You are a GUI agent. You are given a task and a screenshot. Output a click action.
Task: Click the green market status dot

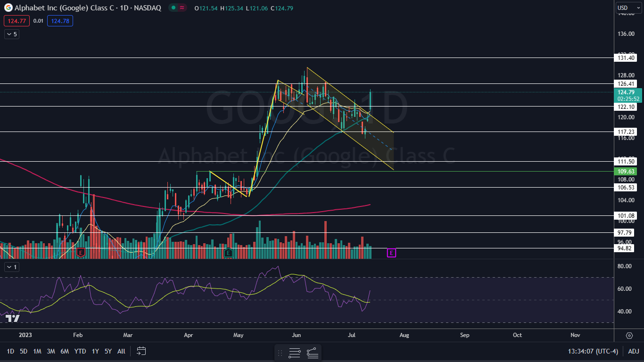tap(173, 8)
